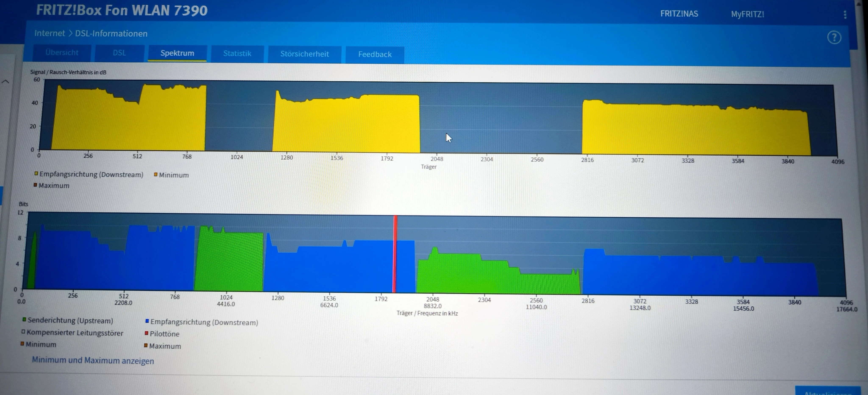Image resolution: width=868 pixels, height=395 pixels.
Task: Click Minimum und Maximum anzeigen link
Action: point(93,360)
